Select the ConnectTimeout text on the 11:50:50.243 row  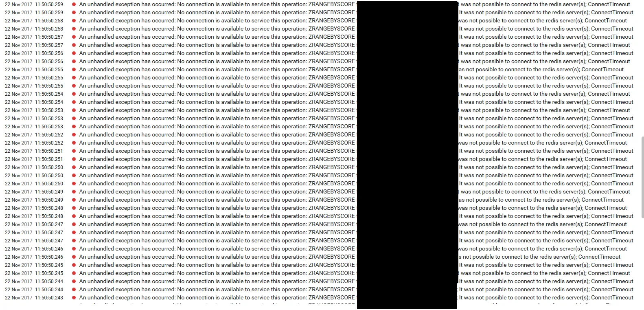(612, 298)
